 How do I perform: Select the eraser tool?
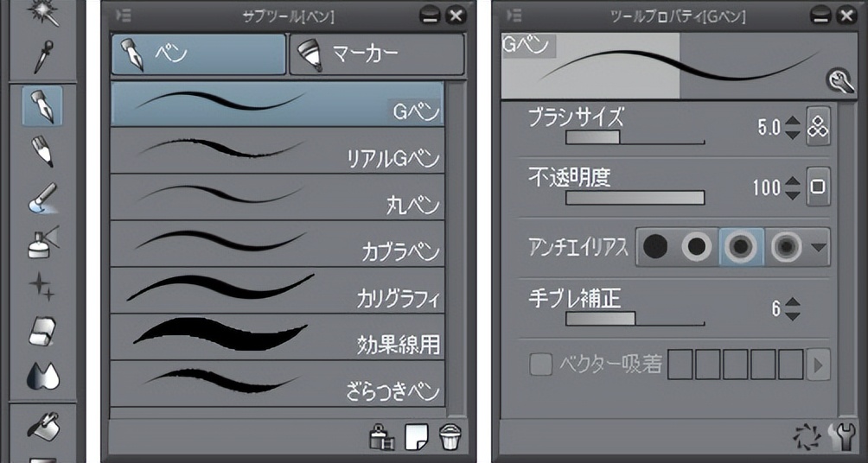(42, 332)
